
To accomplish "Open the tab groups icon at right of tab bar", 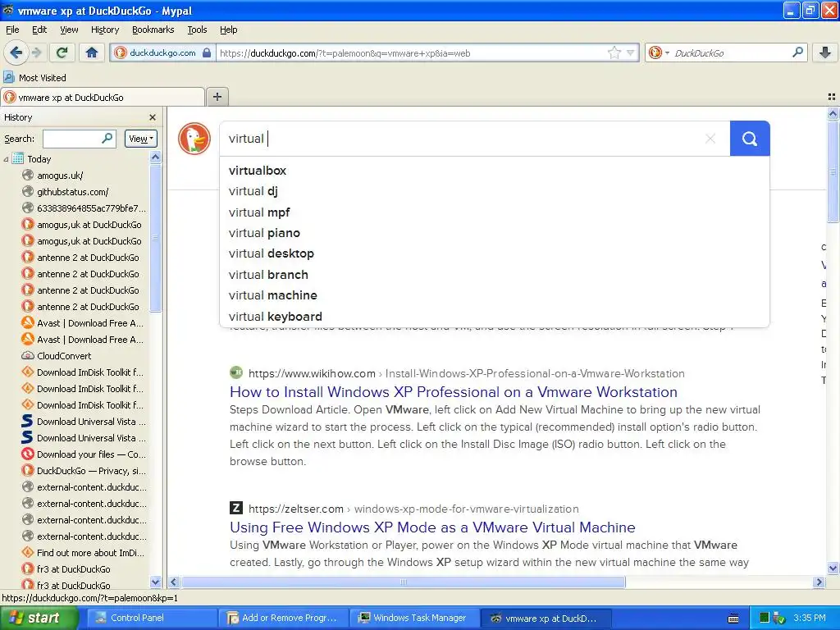I will [x=832, y=97].
